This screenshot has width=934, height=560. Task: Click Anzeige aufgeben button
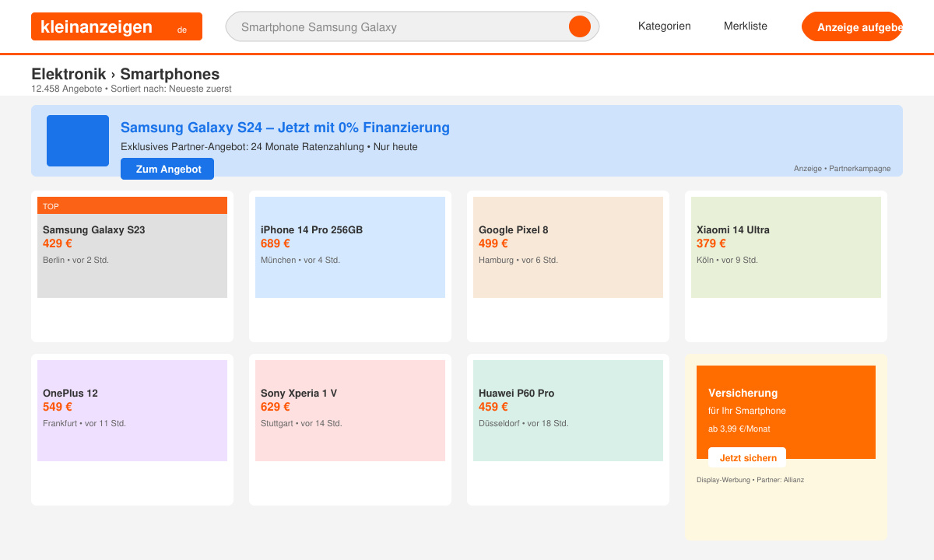pos(852,26)
